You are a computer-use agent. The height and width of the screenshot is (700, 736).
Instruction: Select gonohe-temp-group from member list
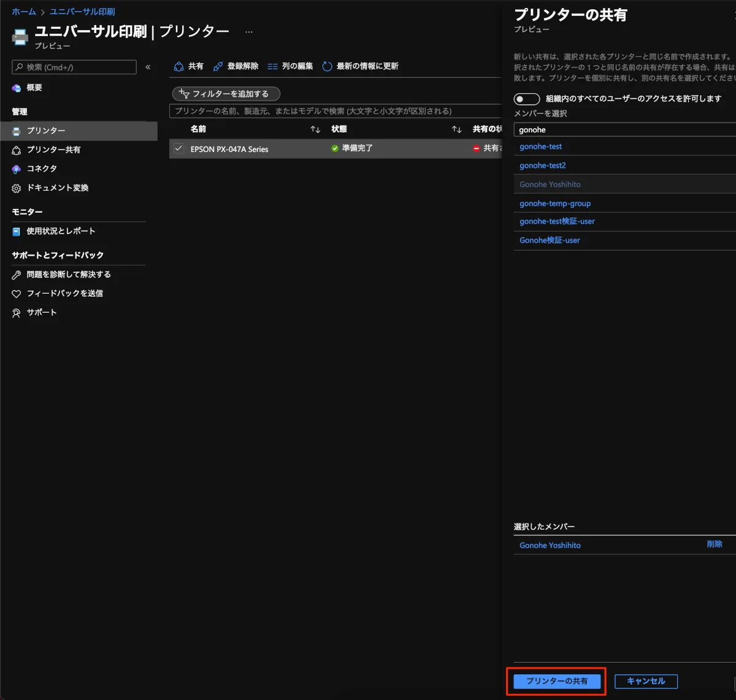[555, 204]
